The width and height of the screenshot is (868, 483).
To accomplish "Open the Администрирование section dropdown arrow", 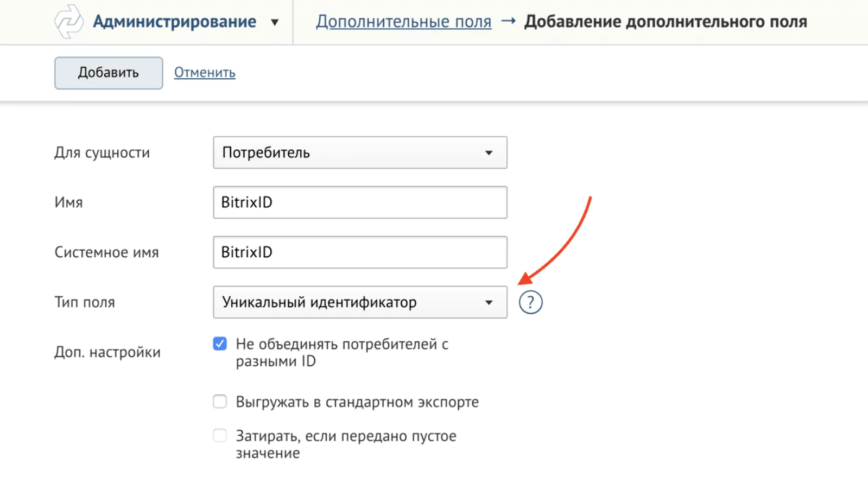I will click(275, 22).
